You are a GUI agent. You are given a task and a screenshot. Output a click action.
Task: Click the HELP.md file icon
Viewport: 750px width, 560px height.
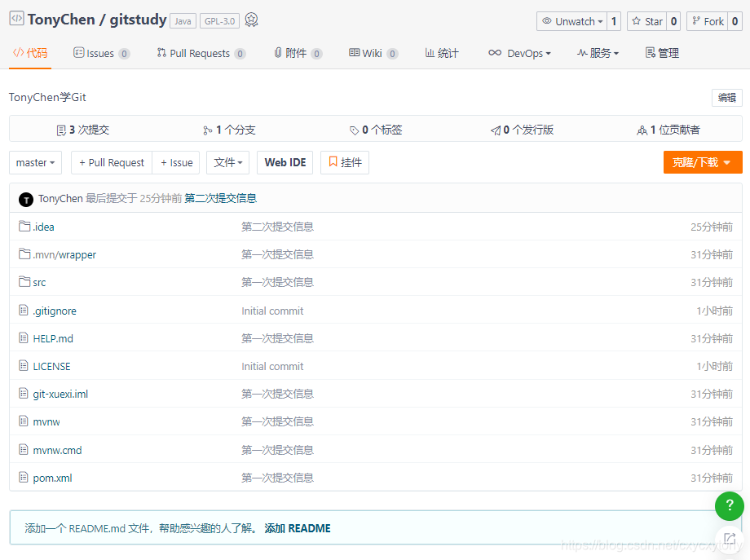pyautogui.click(x=24, y=337)
